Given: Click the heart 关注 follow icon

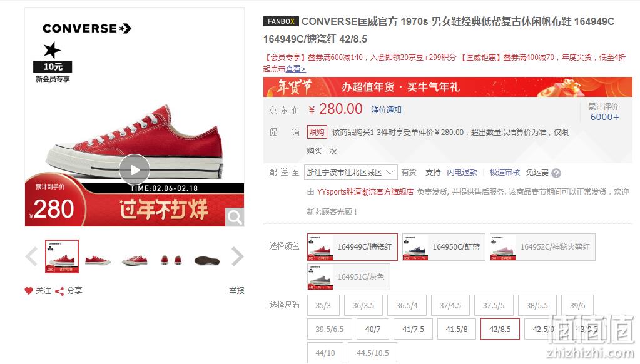Looking at the screenshot, I should [29, 291].
